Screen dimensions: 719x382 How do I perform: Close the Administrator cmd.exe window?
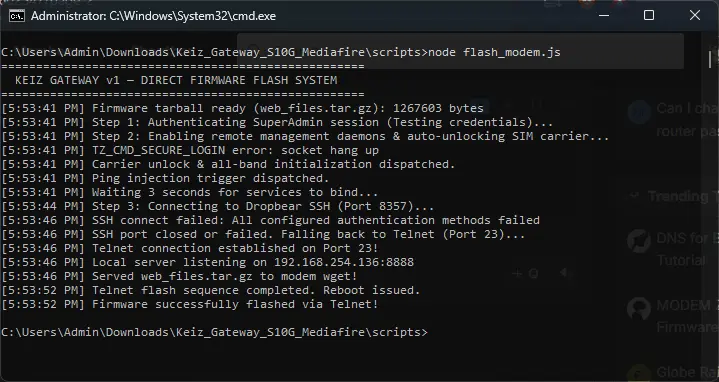[x=695, y=16]
